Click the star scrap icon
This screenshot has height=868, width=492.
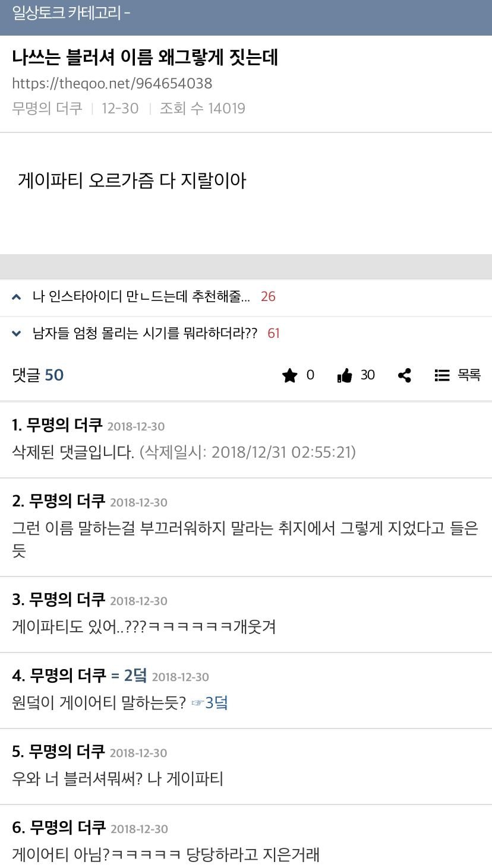pyautogui.click(x=289, y=375)
